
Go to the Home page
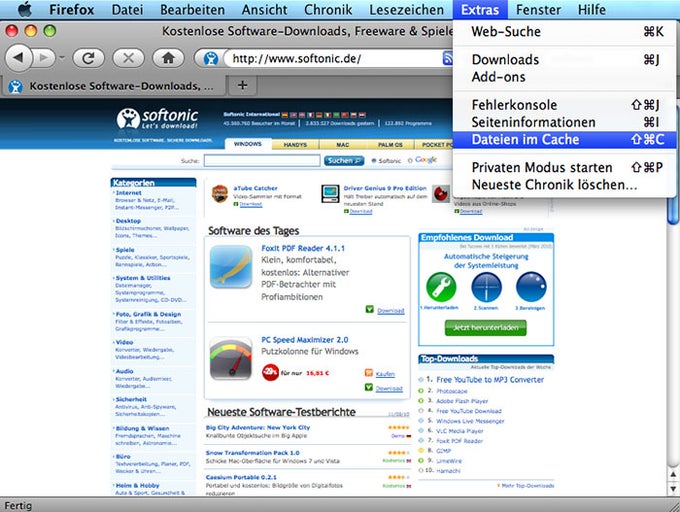[168, 58]
